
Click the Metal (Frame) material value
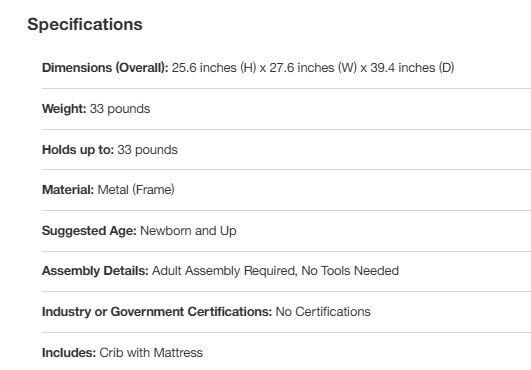pyautogui.click(x=136, y=190)
